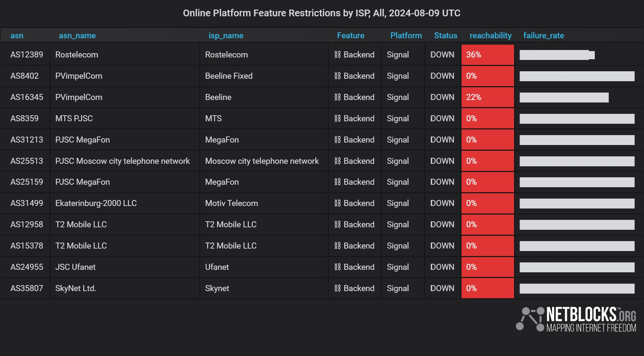Click the Backend chain icon in Rostelecom row
Viewport: 644px width, 356px height.
click(337, 55)
